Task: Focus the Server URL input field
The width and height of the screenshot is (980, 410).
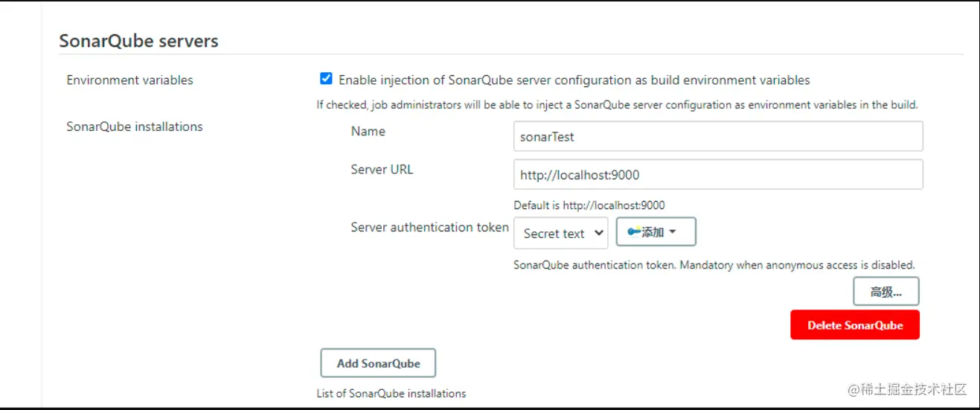Action: point(717,175)
